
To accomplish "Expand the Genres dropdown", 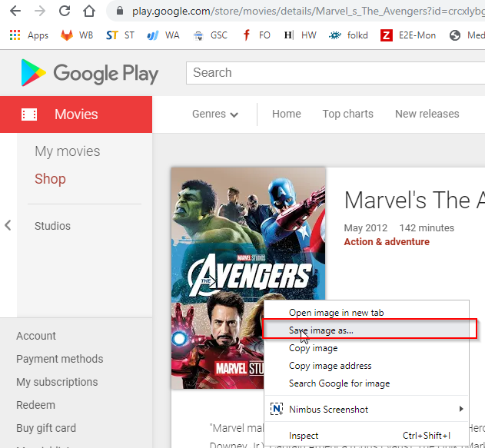I will coord(215,114).
